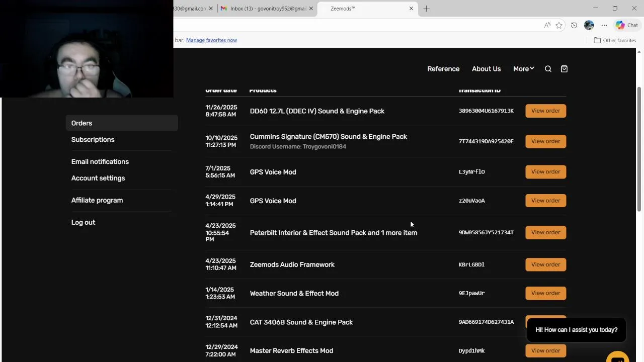This screenshot has width=644, height=362.
Task: Click transaction ID 9EJpawUr
Action: [x=472, y=293]
